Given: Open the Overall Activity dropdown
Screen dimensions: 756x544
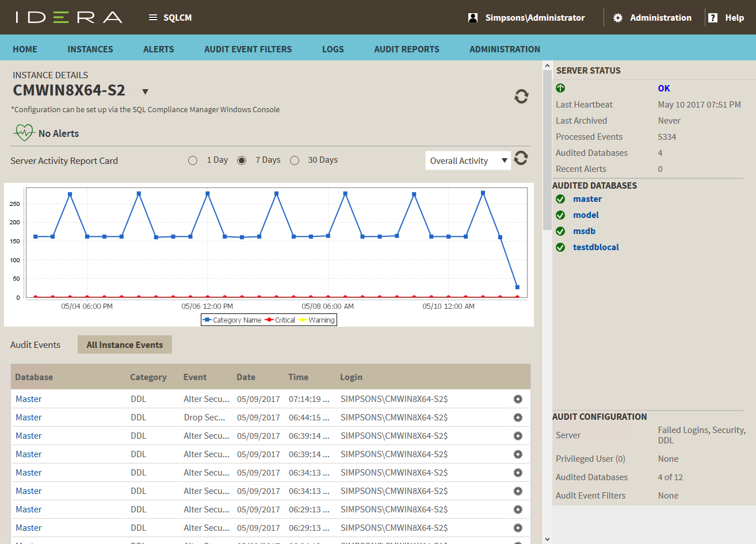Looking at the screenshot, I should pyautogui.click(x=468, y=161).
